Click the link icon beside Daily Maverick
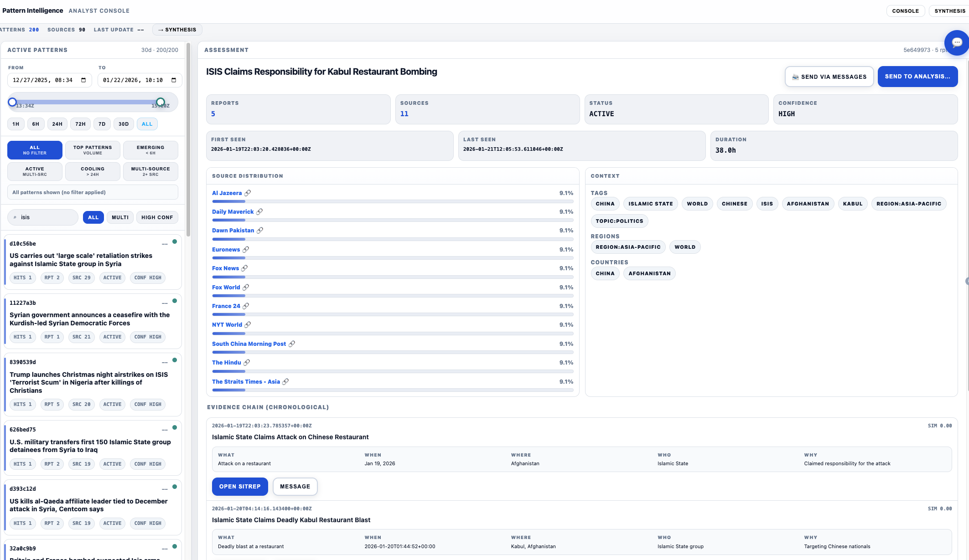The image size is (969, 560). [259, 212]
